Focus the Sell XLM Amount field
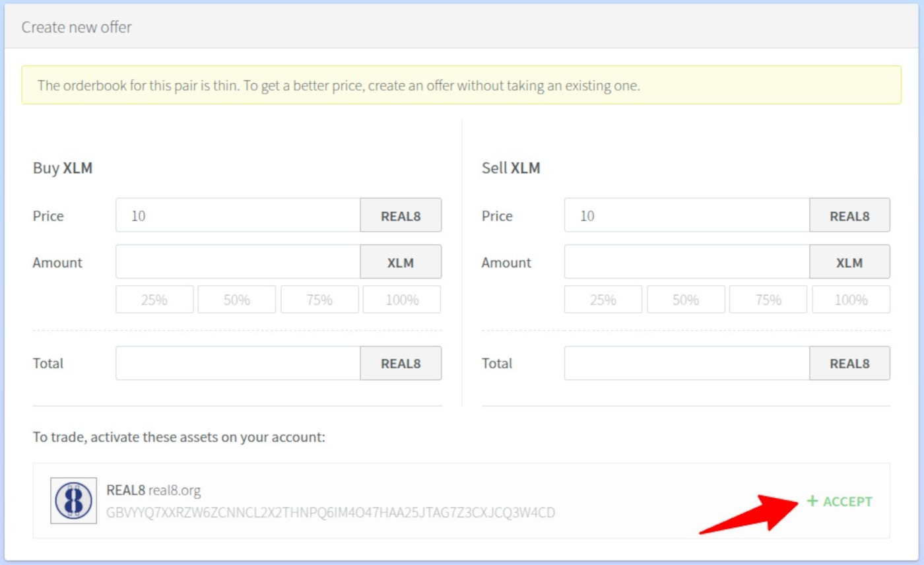Image resolution: width=924 pixels, height=565 pixels. (686, 262)
